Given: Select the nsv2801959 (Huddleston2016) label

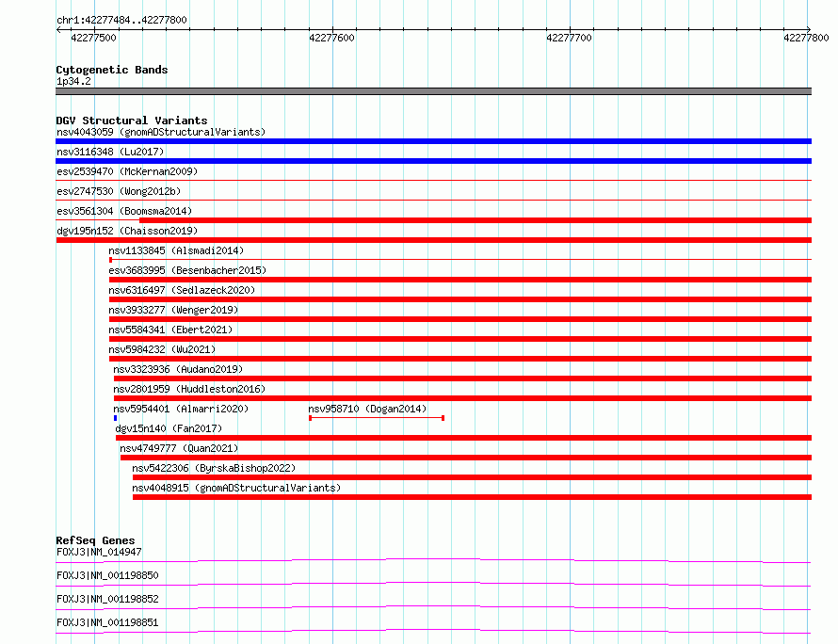Looking at the screenshot, I should 189,389.
